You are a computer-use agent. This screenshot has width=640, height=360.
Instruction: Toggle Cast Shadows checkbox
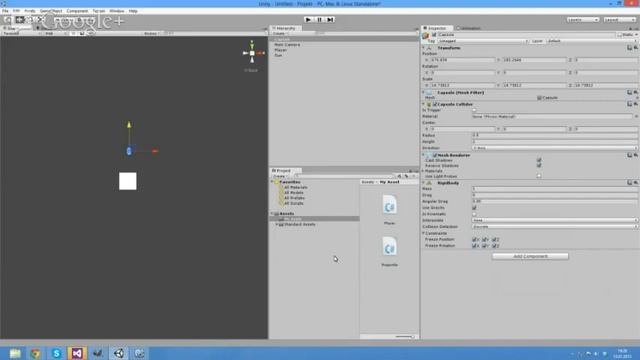(539, 160)
